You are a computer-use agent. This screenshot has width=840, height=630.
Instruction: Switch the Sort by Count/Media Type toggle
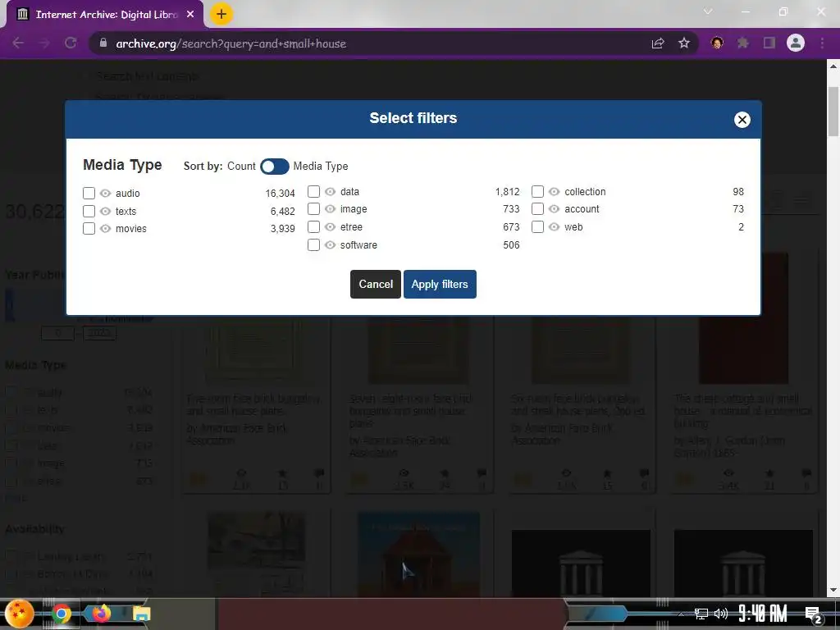pyautogui.click(x=274, y=167)
